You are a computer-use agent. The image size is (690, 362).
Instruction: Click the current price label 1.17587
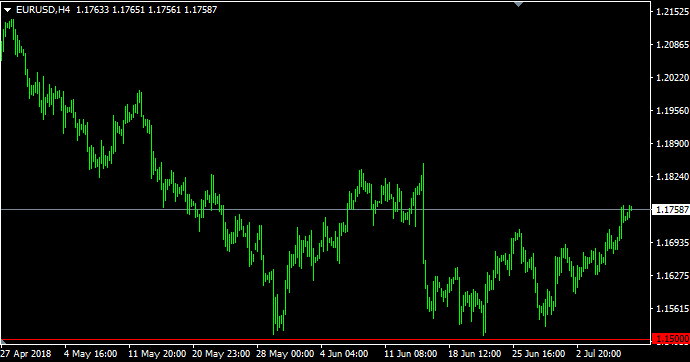pos(672,209)
